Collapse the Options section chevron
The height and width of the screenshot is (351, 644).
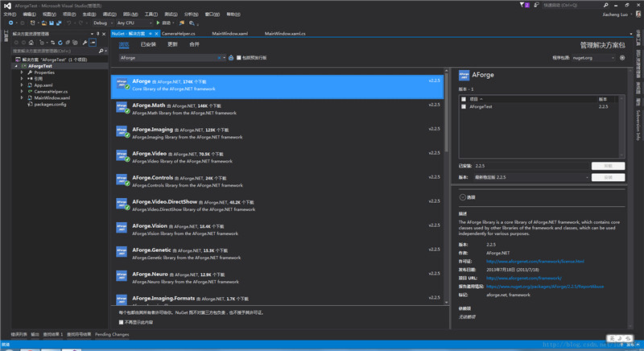tap(462, 197)
